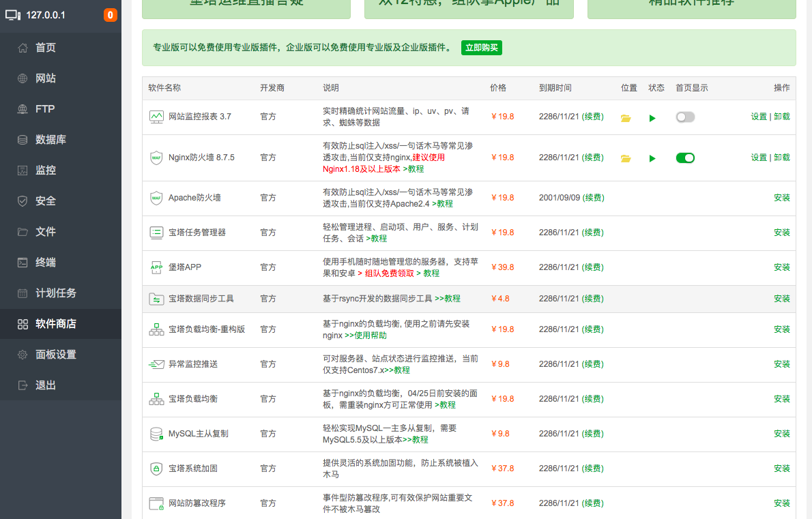Screen dimensions: 812x519
Task: Click the monitor icon beside 127.0.0.1
Action: pos(13,15)
